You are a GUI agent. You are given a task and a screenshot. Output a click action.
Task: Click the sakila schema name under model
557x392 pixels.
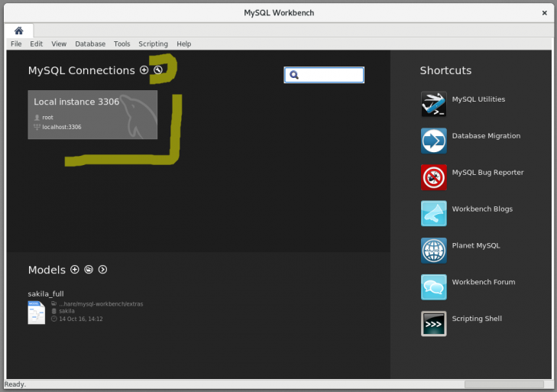[x=66, y=311]
